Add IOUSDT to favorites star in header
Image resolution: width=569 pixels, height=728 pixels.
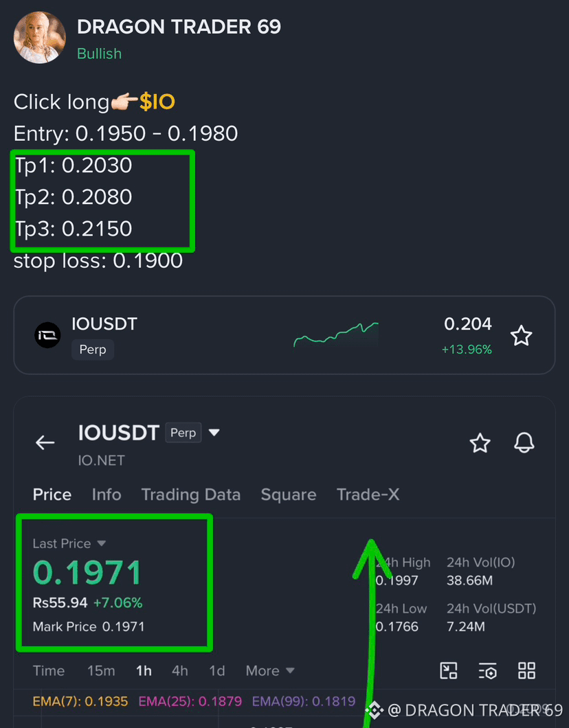pyautogui.click(x=480, y=443)
